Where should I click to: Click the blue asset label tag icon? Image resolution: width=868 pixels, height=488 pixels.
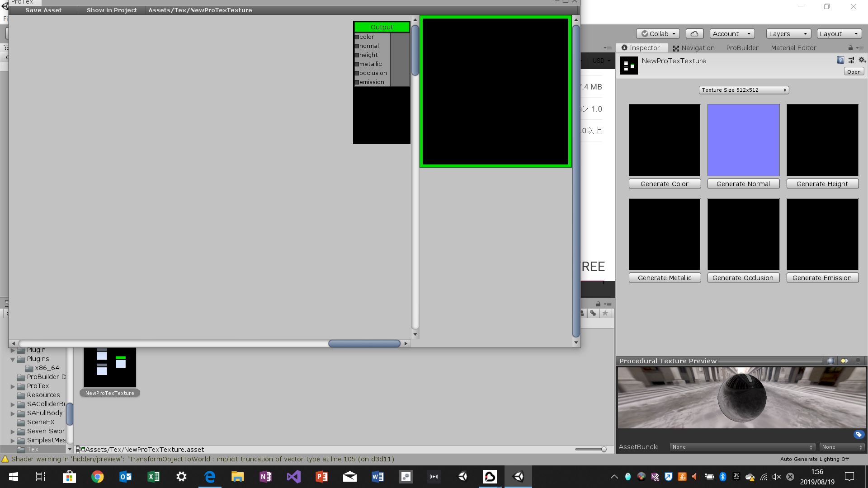[x=859, y=435]
